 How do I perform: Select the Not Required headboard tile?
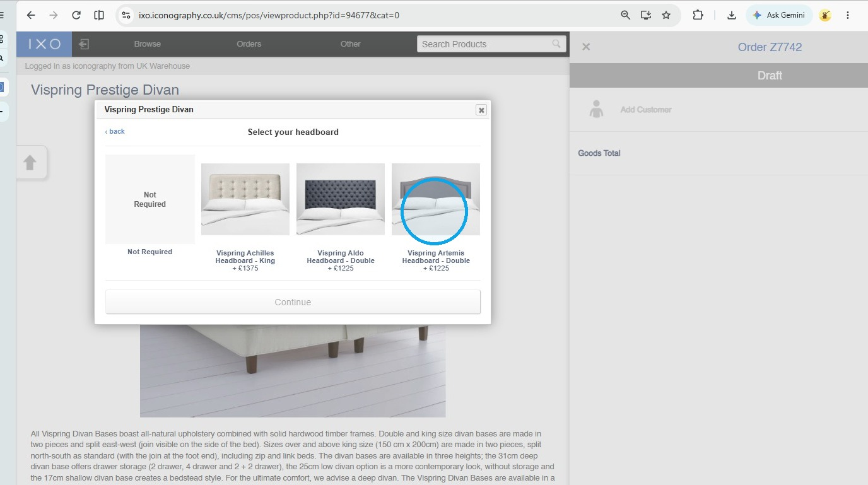(x=150, y=199)
